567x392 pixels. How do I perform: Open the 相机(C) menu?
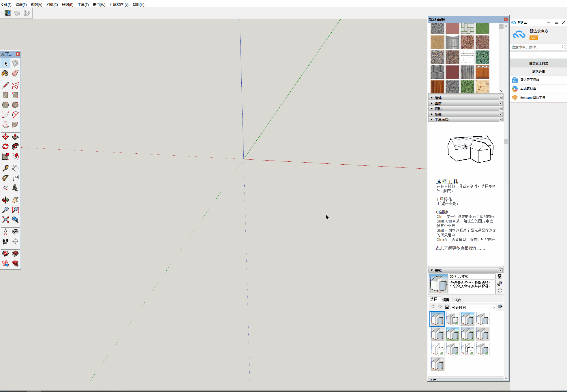[x=52, y=5]
